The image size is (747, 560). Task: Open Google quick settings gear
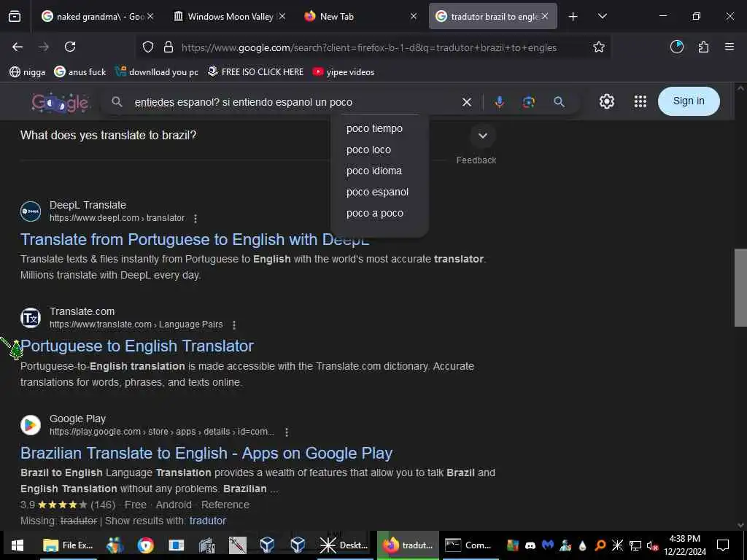point(606,101)
